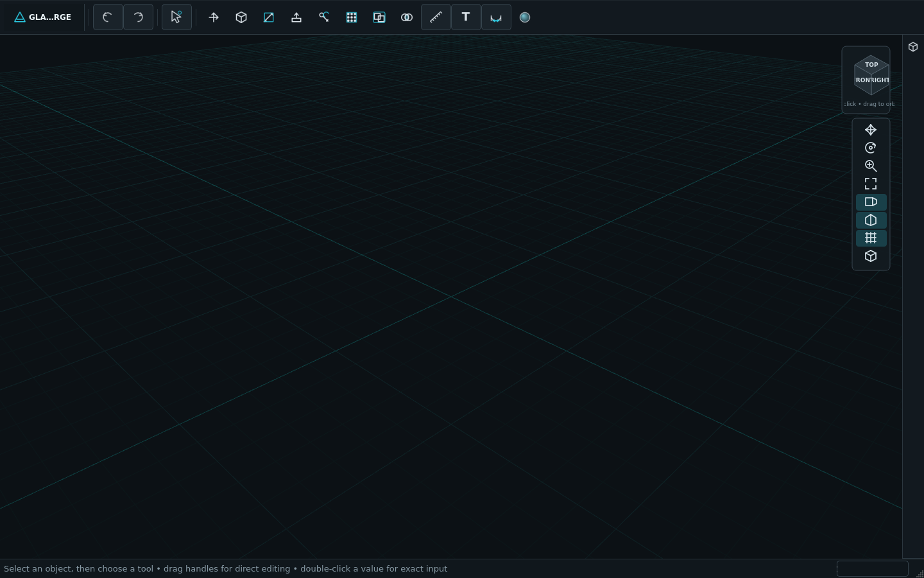The image size is (924, 578).
Task: Click the status bar value input field
Action: [x=873, y=568]
